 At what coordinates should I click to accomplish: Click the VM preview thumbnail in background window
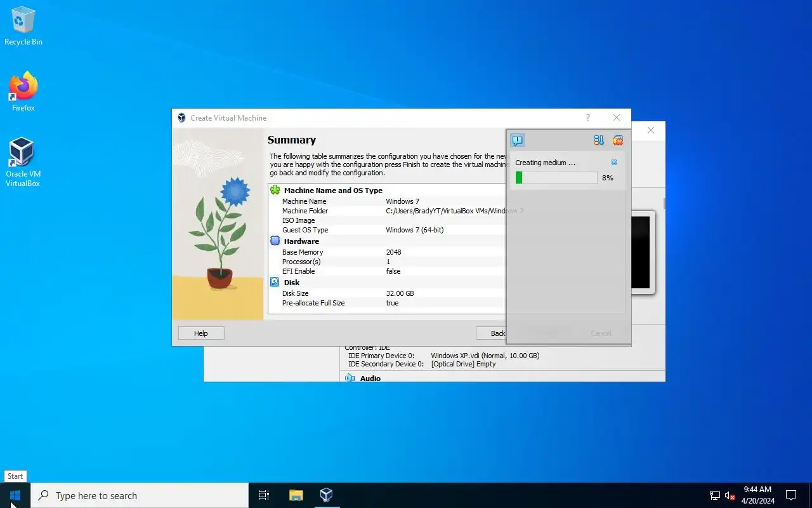[x=641, y=253]
